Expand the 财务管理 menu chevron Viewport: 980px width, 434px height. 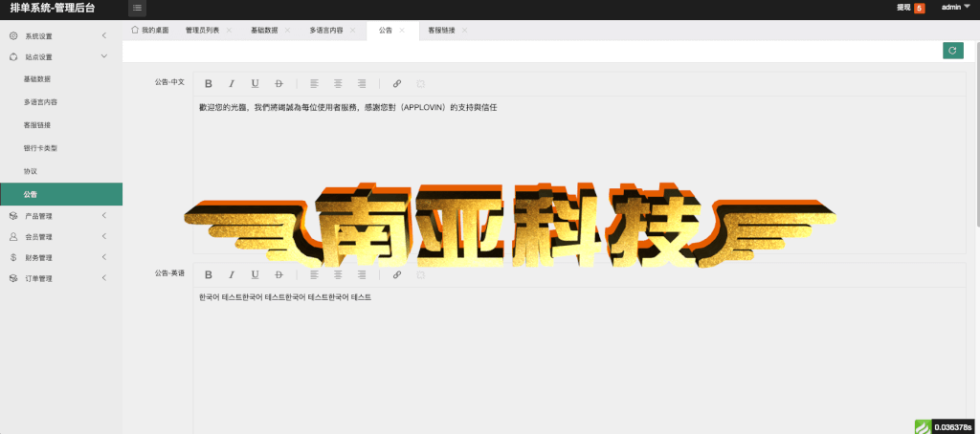(x=104, y=256)
